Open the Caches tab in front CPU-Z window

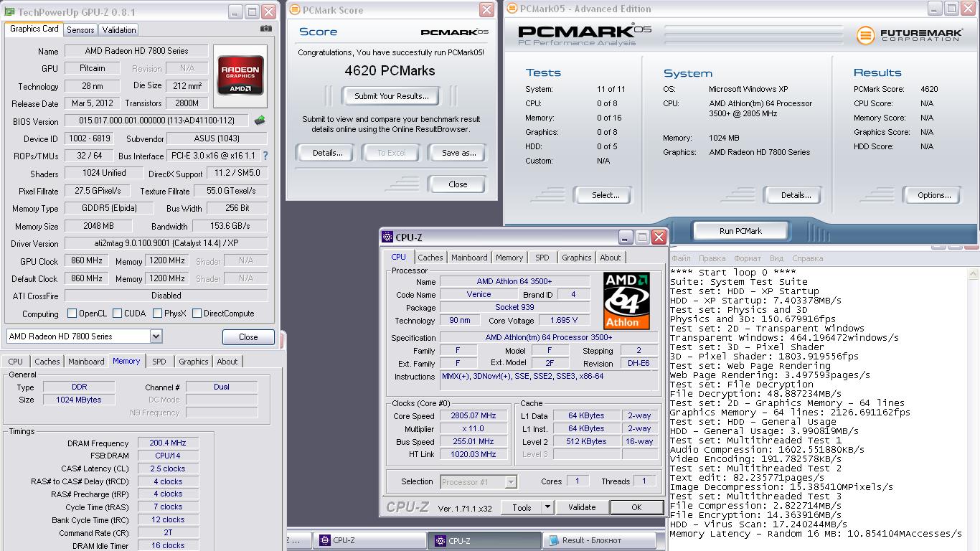point(430,258)
